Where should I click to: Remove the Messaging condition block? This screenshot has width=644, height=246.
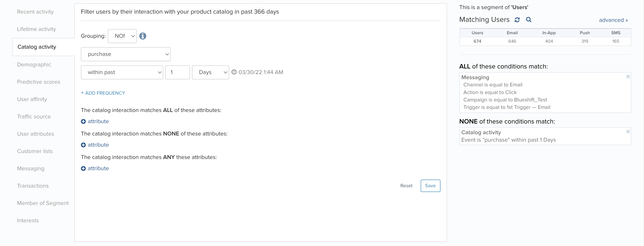(628, 77)
